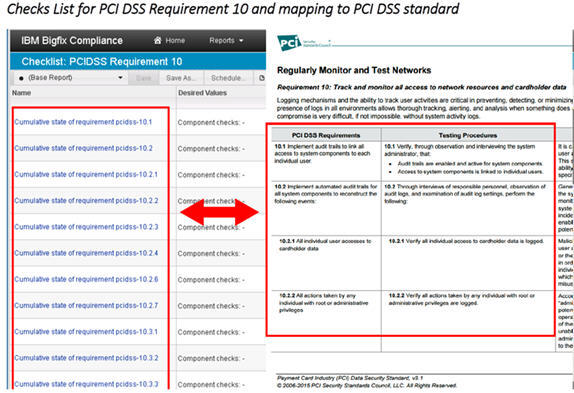Open Cumulative state of requirement pcidss-10.1
The height and width of the screenshot is (393, 574).
[x=83, y=122]
